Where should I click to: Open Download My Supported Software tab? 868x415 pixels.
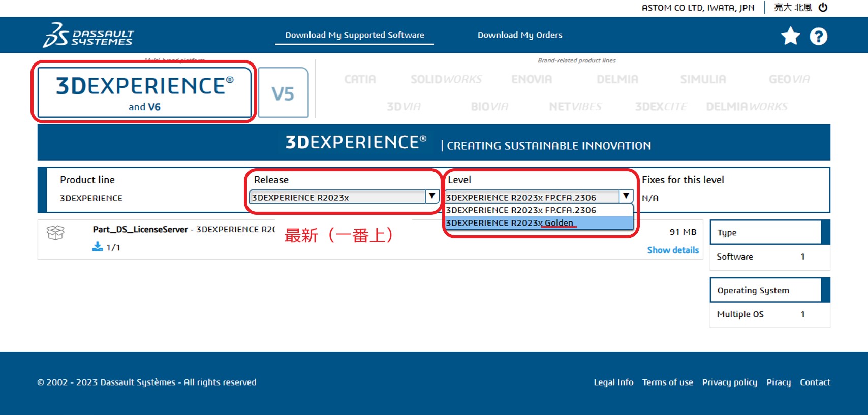pos(354,35)
